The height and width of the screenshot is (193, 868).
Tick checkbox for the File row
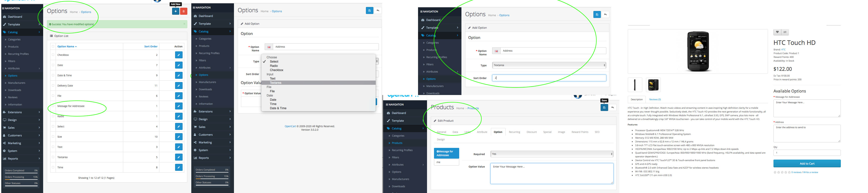53,96
